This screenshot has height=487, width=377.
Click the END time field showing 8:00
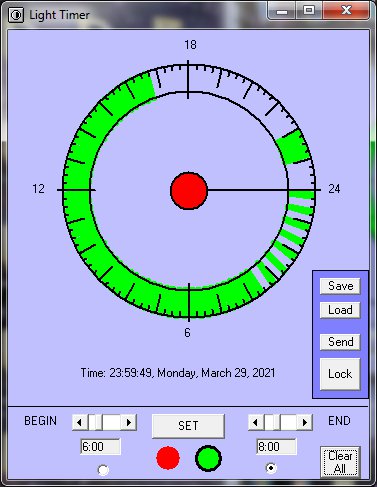[x=276, y=447]
